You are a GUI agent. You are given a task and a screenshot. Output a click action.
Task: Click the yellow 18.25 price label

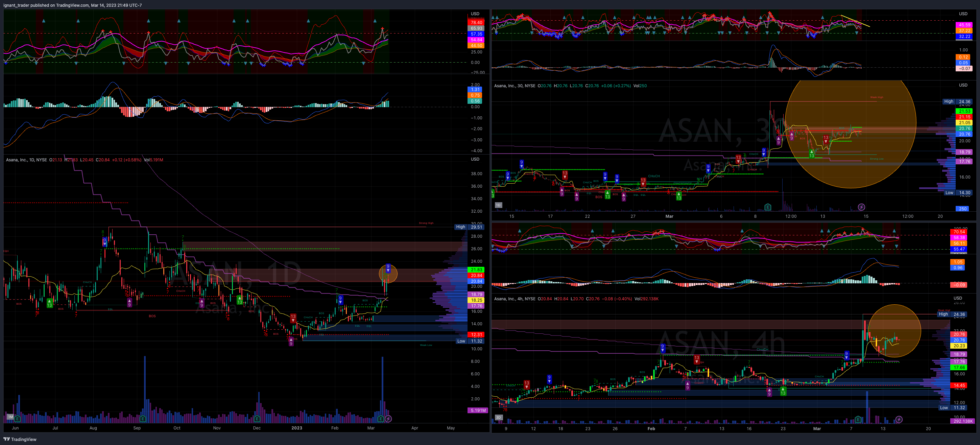476,300
